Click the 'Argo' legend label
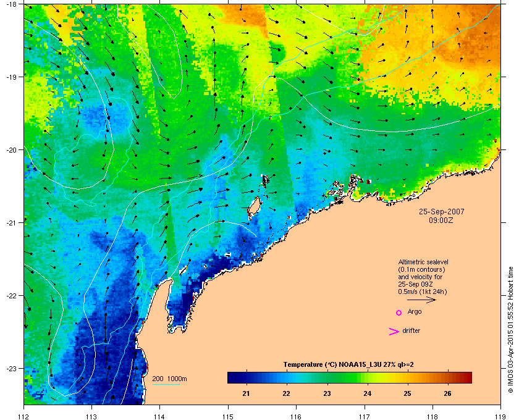 (415, 311)
